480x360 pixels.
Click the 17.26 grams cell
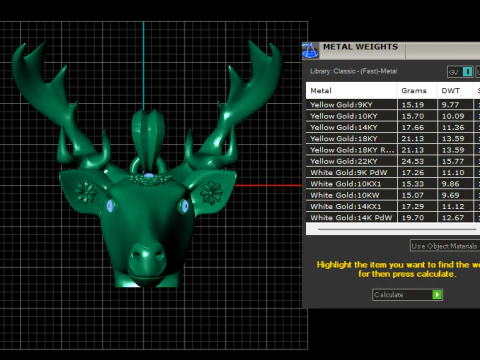click(x=417, y=173)
